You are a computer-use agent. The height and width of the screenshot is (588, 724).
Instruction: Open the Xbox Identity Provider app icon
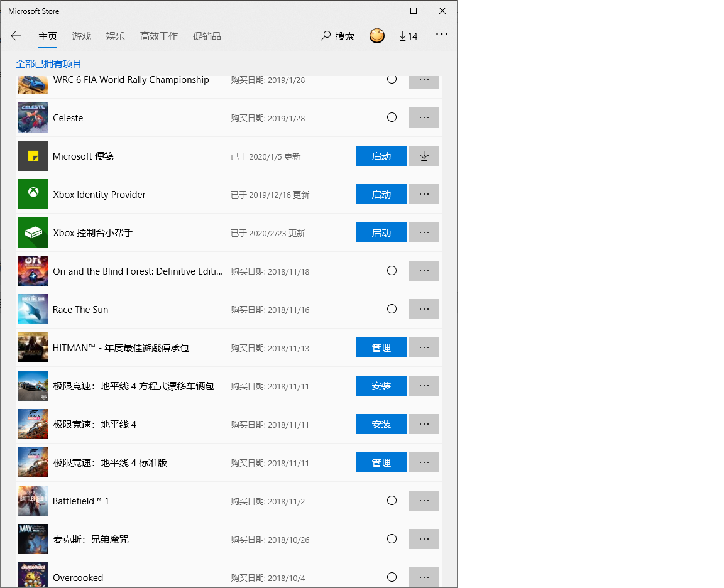tap(33, 194)
